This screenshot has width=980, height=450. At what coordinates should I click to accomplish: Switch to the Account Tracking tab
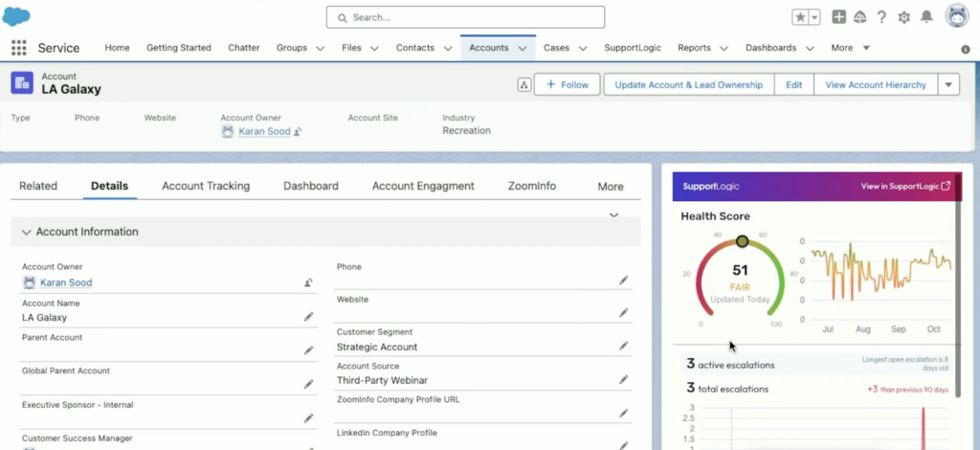click(206, 187)
